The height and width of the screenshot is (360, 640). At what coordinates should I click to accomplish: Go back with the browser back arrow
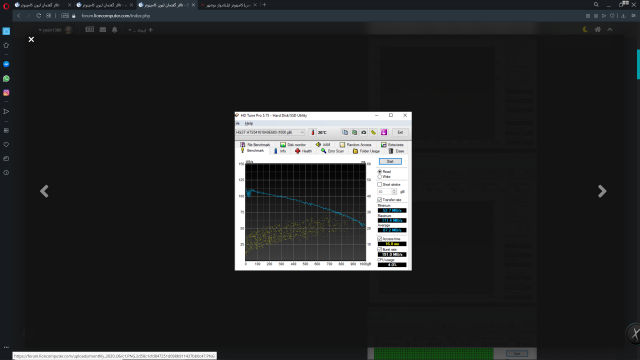pos(18,16)
